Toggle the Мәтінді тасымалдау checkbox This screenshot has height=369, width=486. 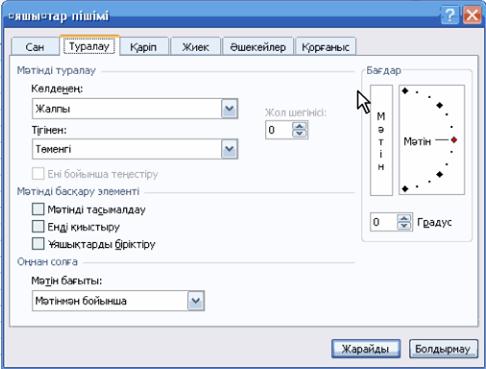tap(38, 209)
